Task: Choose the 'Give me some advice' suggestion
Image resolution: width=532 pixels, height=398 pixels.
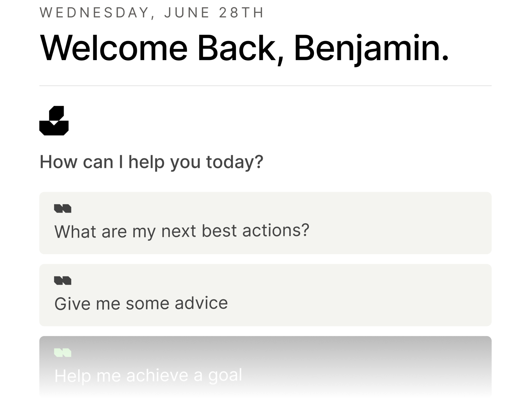Action: click(265, 295)
